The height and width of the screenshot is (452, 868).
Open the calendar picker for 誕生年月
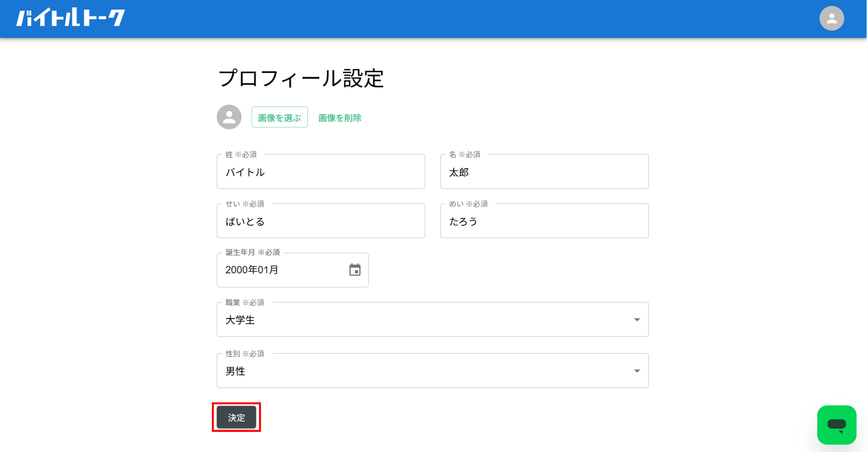coord(354,270)
